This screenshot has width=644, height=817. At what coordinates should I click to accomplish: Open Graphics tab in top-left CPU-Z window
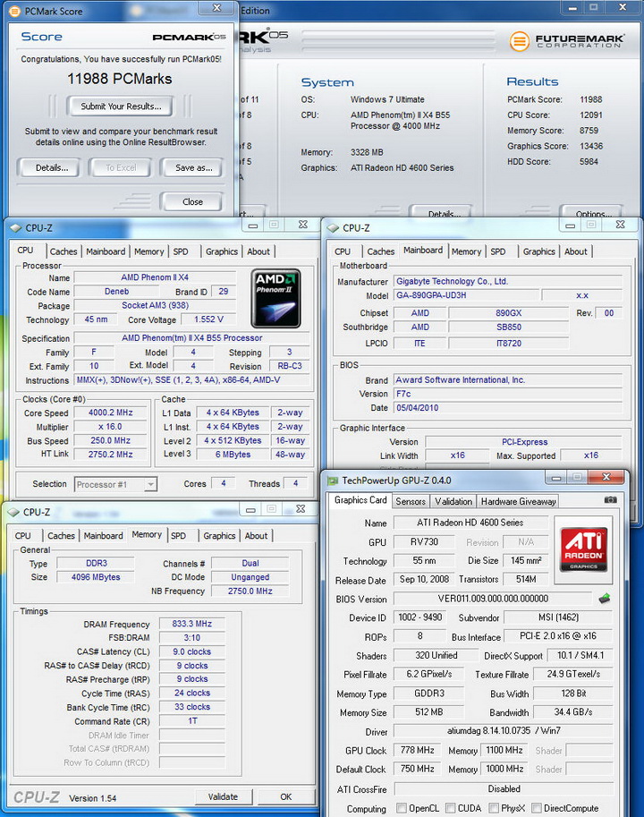point(222,251)
